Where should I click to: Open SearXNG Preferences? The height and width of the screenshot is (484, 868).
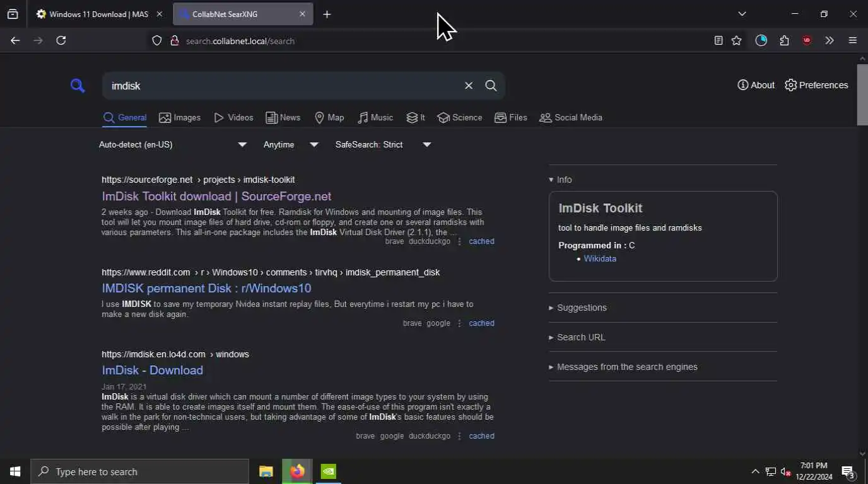(816, 85)
